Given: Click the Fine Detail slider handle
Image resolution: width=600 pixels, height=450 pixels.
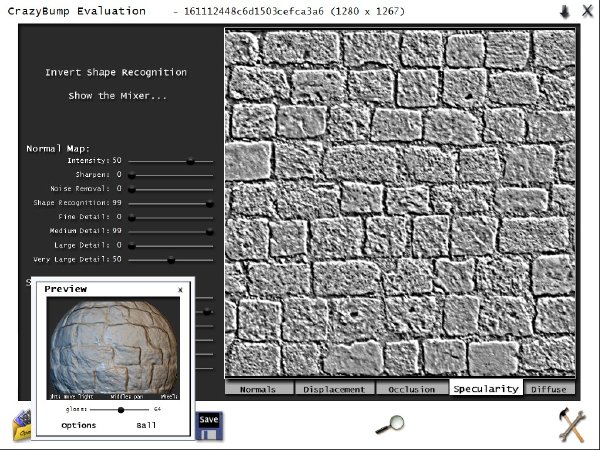Looking at the screenshot, I should pos(132,217).
